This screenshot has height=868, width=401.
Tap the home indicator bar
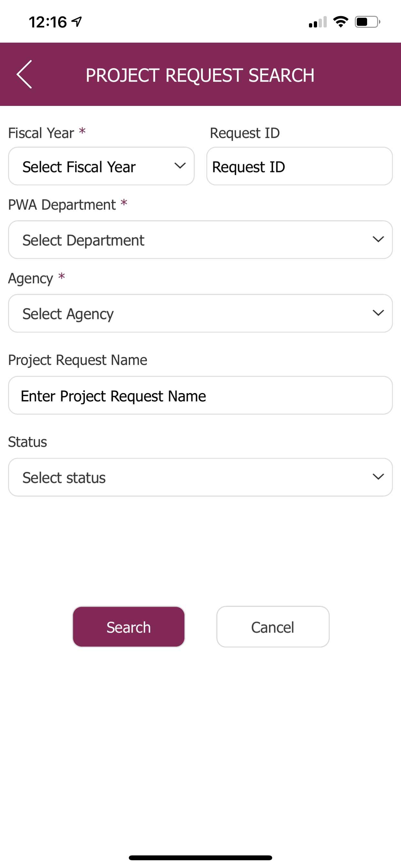pos(200,858)
